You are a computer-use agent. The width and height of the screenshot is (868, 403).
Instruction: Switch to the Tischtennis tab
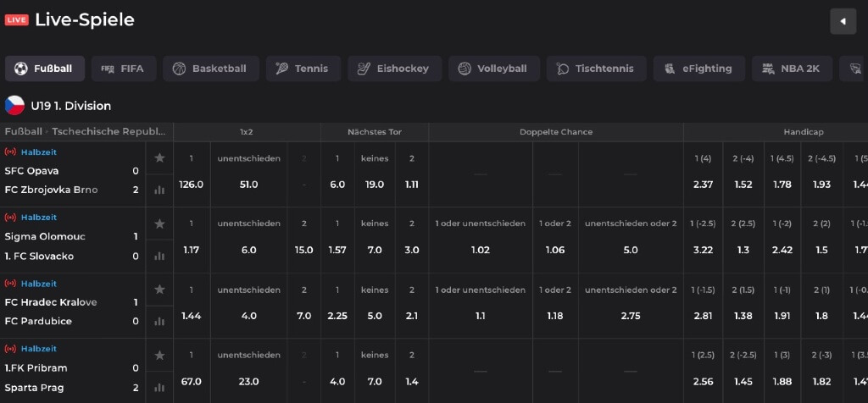pos(596,69)
